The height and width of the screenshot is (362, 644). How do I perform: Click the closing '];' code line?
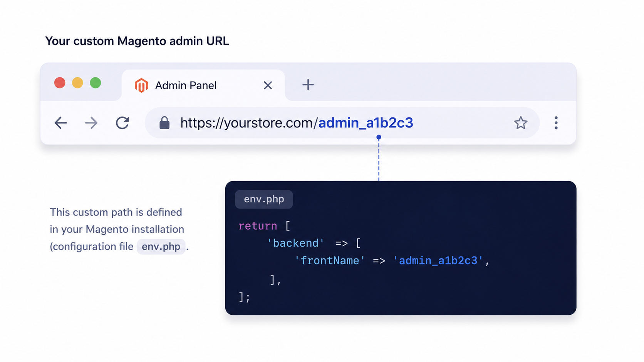click(244, 297)
